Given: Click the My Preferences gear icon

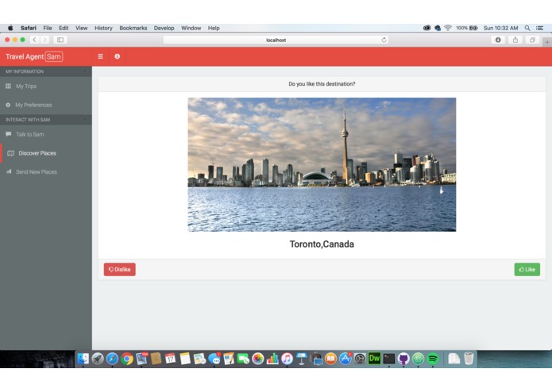Looking at the screenshot, I should (8, 105).
